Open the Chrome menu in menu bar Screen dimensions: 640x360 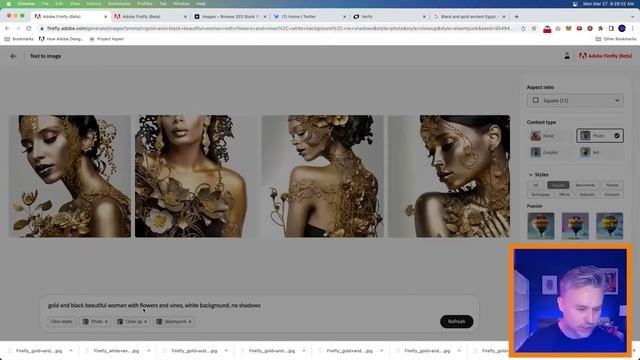click(x=26, y=4)
